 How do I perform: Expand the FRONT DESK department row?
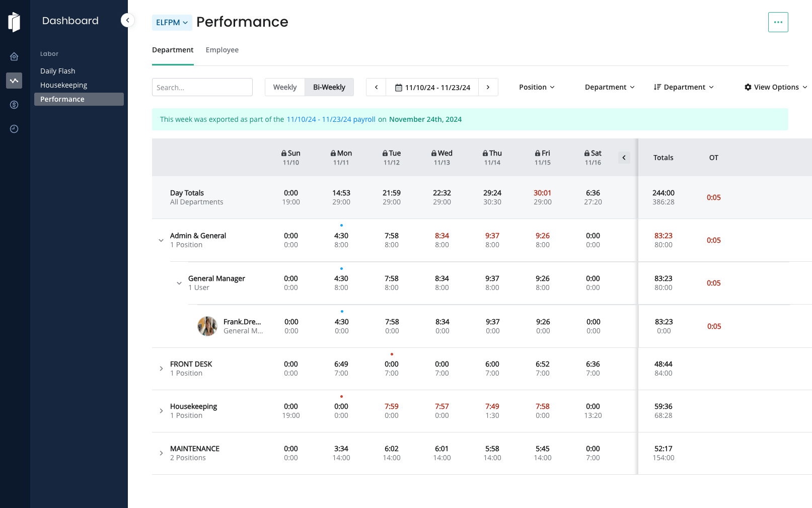click(x=161, y=369)
